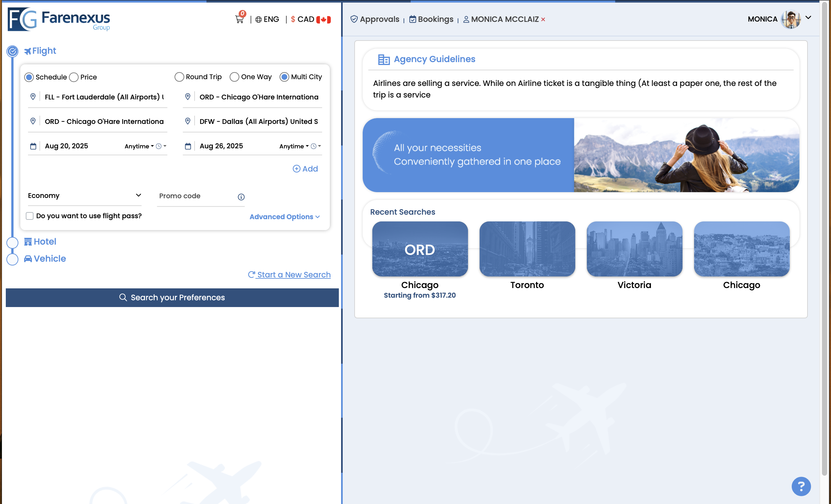Click the Bookings calendar icon
The height and width of the screenshot is (504, 831).
[x=413, y=19]
